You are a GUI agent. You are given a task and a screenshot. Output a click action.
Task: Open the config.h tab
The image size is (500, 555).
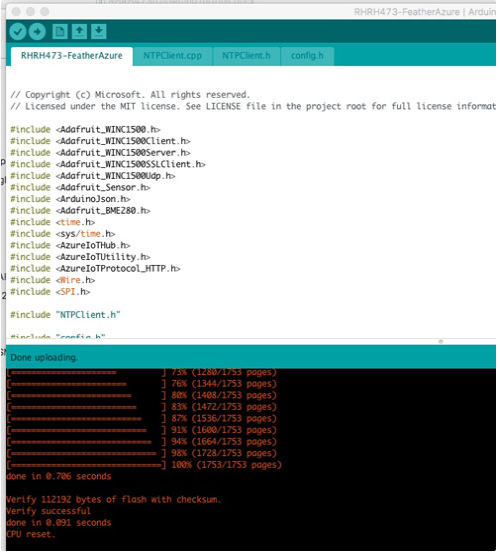(307, 56)
